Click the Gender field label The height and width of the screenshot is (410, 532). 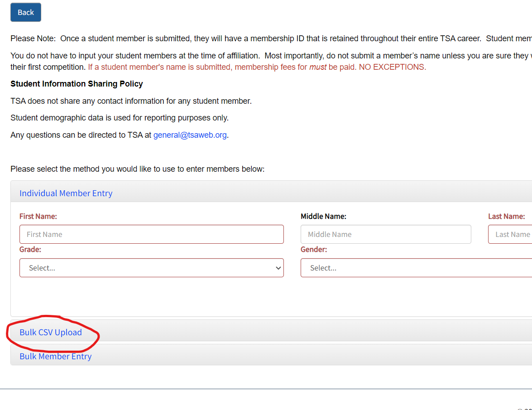[x=313, y=250]
